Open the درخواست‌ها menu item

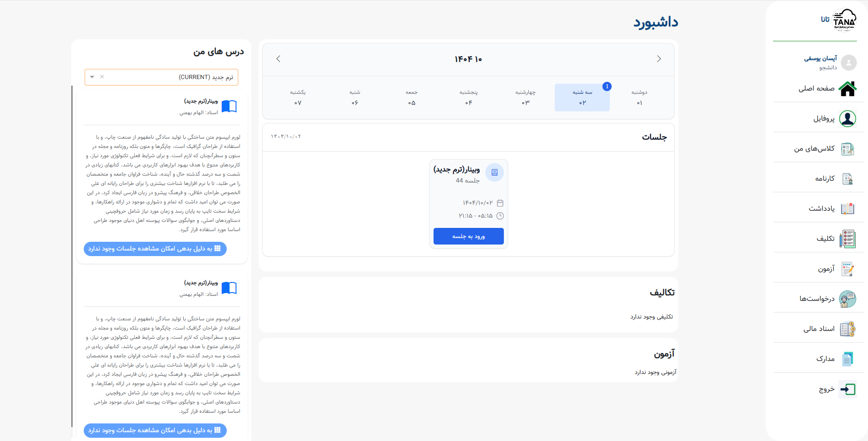[x=817, y=299]
